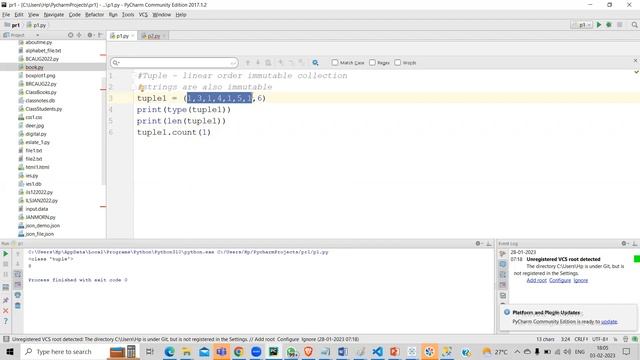Print Run console output printer icon
This screenshot has width=640, height=360.
18,295
